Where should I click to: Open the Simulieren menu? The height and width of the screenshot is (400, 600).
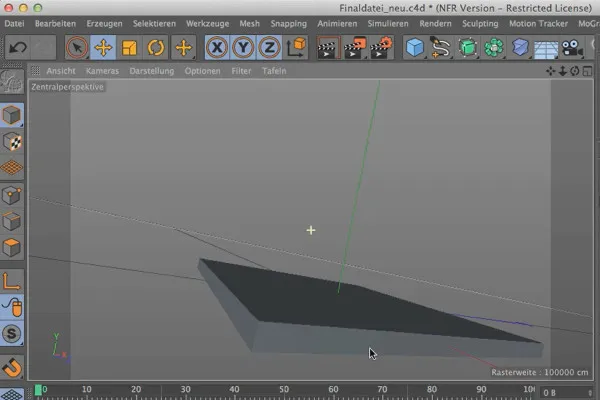(x=388, y=24)
